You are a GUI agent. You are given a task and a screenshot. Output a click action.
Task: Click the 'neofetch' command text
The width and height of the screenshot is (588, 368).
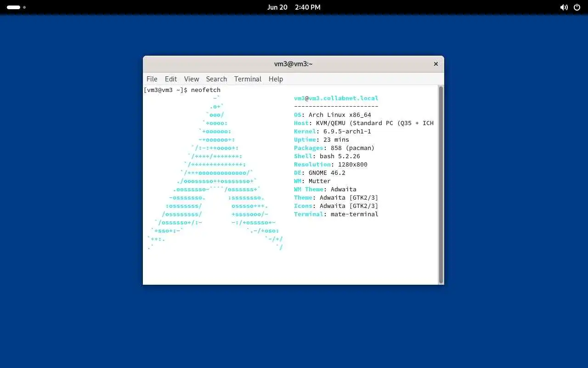click(206, 90)
